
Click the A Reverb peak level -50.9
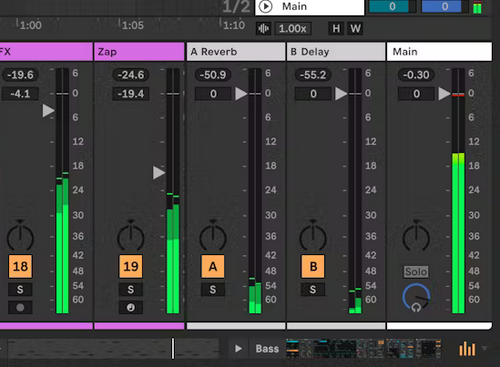click(213, 75)
